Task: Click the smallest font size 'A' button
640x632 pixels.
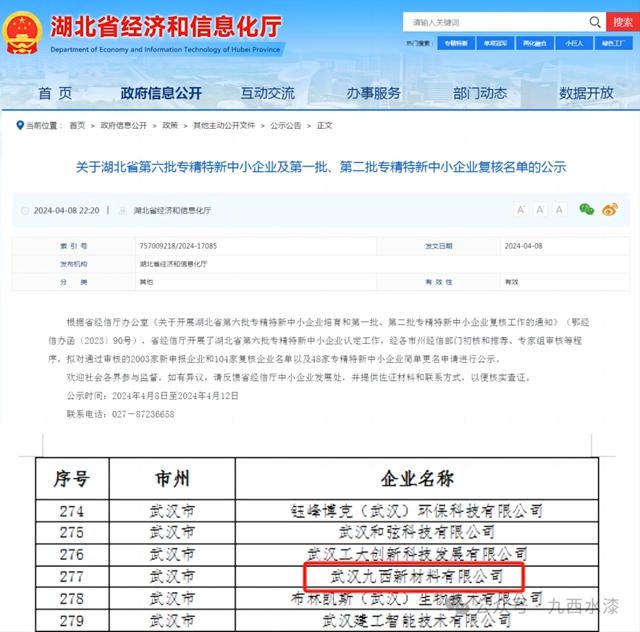Action: (559, 210)
